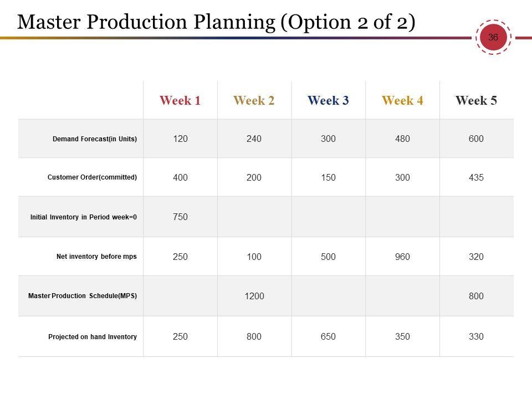The width and height of the screenshot is (532, 399).
Task: Click the Week 1 customer order 400
Action: point(180,178)
